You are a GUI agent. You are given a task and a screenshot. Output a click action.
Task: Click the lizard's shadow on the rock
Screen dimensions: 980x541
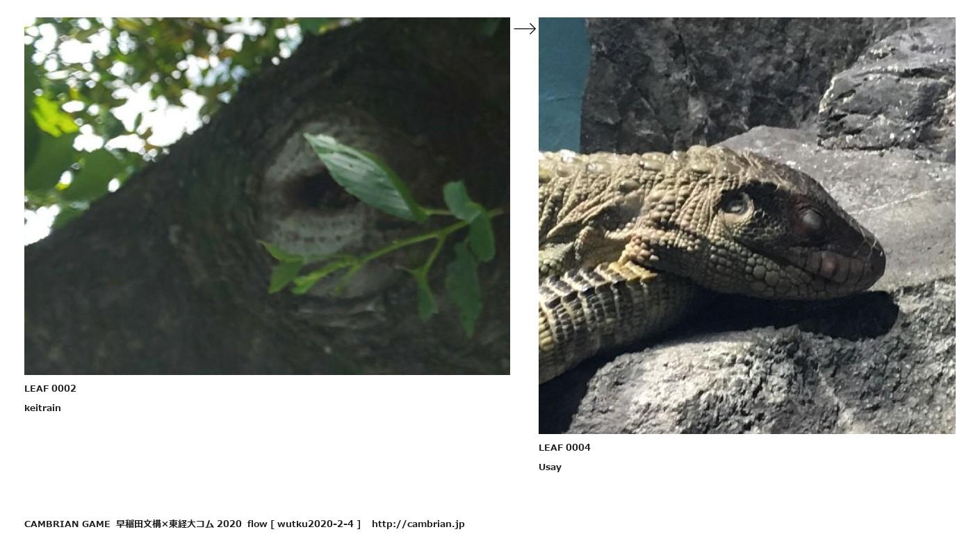coord(799,316)
